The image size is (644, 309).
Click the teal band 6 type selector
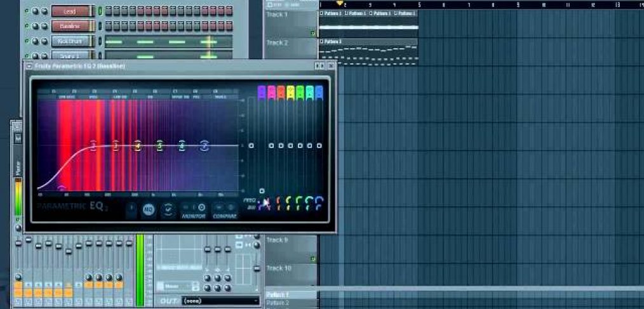pos(310,93)
